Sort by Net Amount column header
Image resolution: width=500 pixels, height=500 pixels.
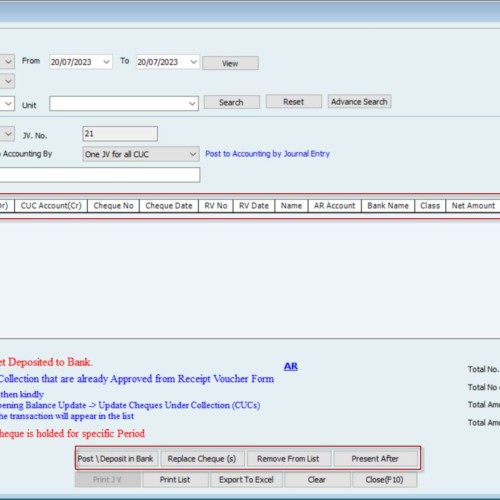coord(473,206)
